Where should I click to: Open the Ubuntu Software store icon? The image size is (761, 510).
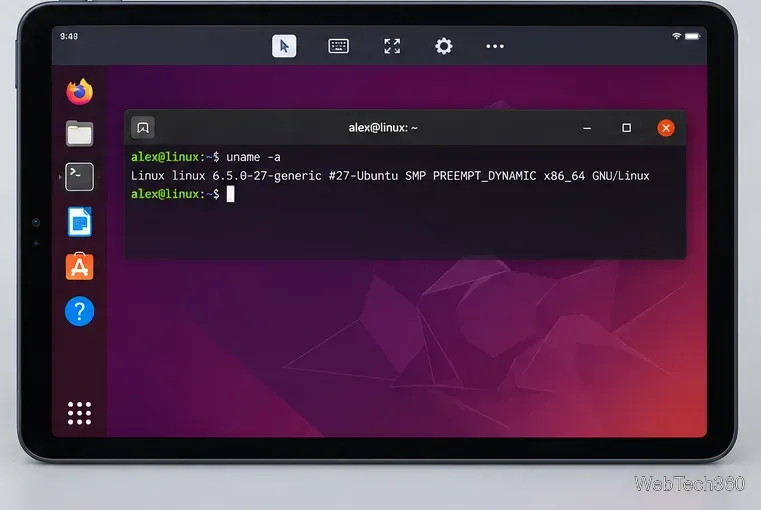(x=80, y=266)
